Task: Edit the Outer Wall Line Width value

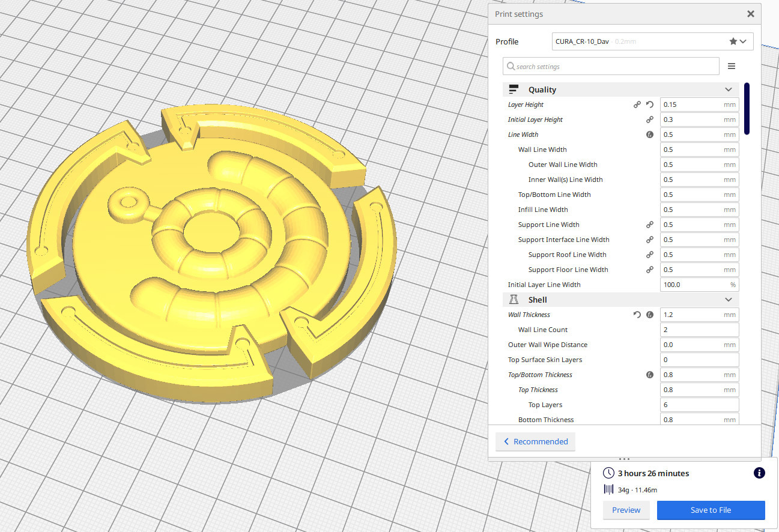Action: (699, 165)
